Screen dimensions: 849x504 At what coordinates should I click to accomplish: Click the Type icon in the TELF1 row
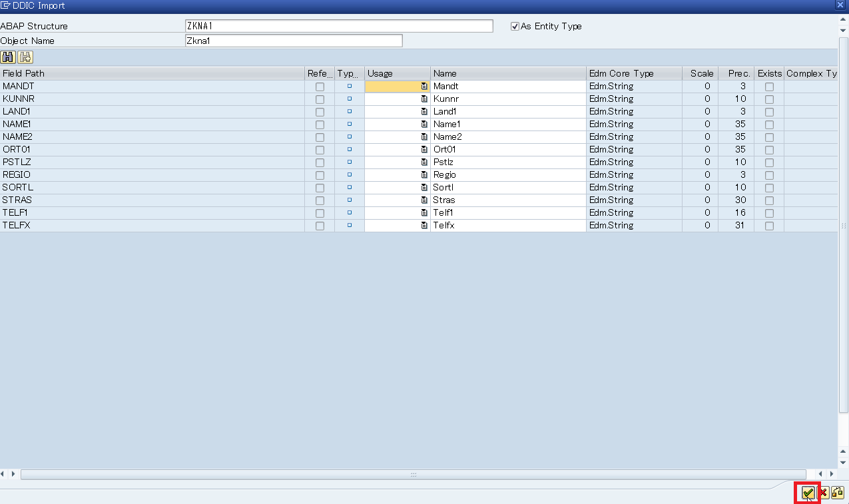pyautogui.click(x=350, y=213)
